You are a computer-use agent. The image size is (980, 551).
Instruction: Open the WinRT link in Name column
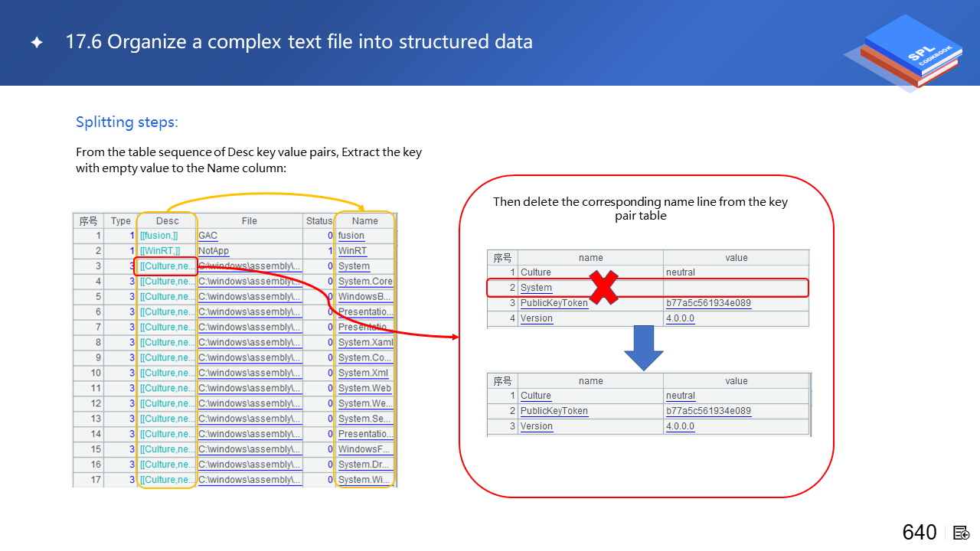[x=353, y=251]
